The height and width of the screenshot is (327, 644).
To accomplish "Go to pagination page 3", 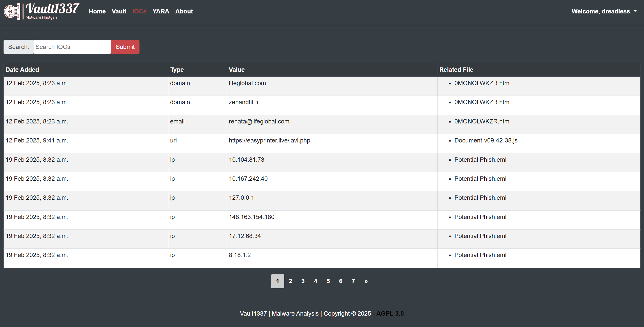I will pyautogui.click(x=303, y=281).
